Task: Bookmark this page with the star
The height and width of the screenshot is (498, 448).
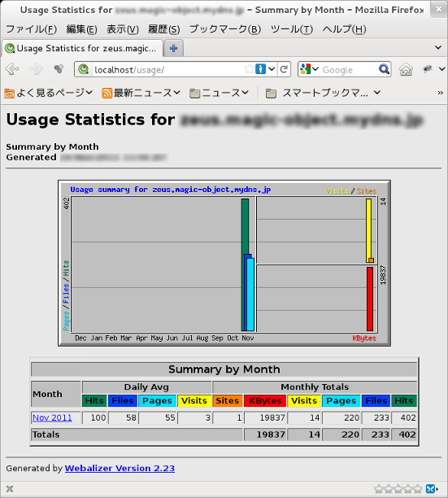Action: [x=250, y=69]
